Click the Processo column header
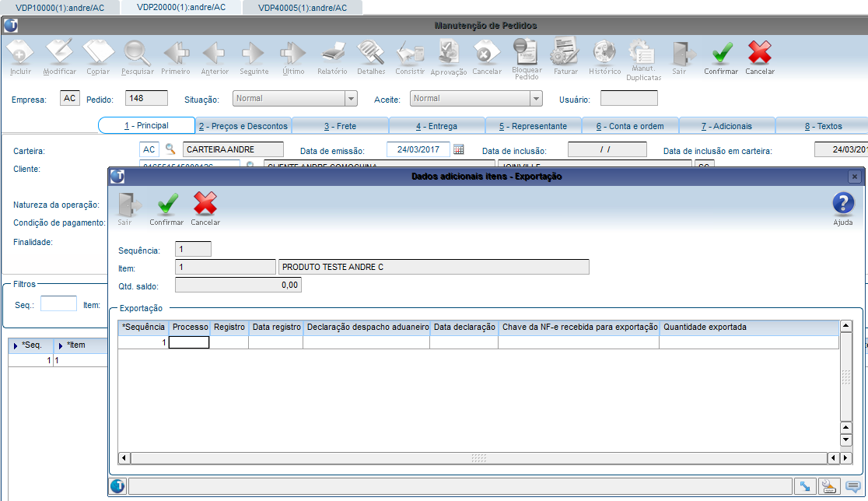The width and height of the screenshot is (868, 501). [190, 328]
